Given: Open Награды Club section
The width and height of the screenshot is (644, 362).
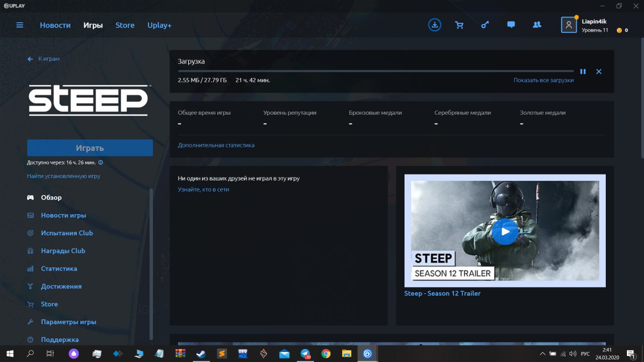Looking at the screenshot, I should tap(63, 250).
